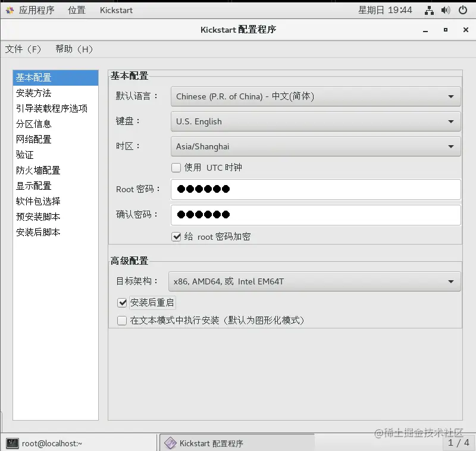Open the 位置 panel menu
476x451 pixels.
pos(77,10)
